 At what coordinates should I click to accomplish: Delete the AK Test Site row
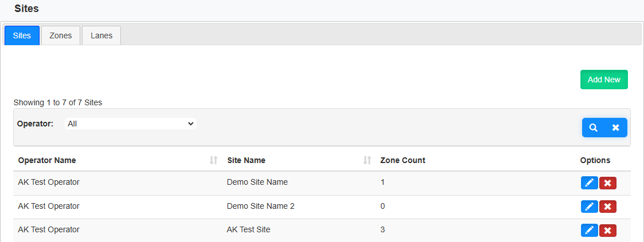[608, 231]
